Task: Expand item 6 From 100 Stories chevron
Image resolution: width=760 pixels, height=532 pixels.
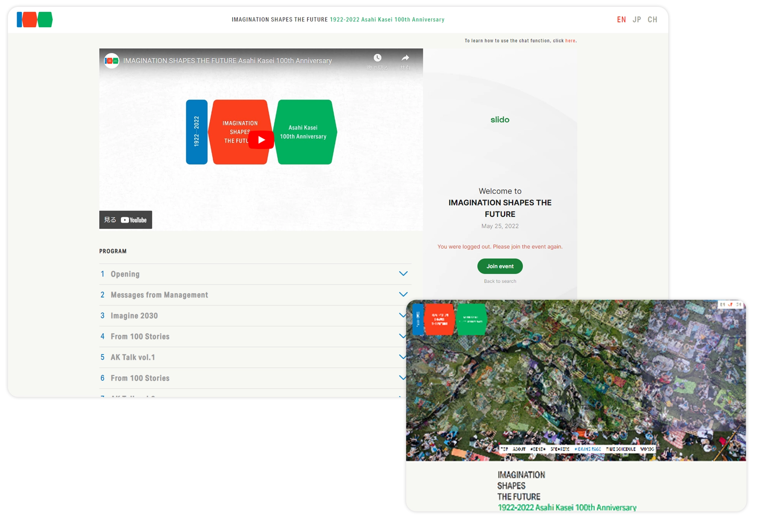Action: tap(402, 378)
